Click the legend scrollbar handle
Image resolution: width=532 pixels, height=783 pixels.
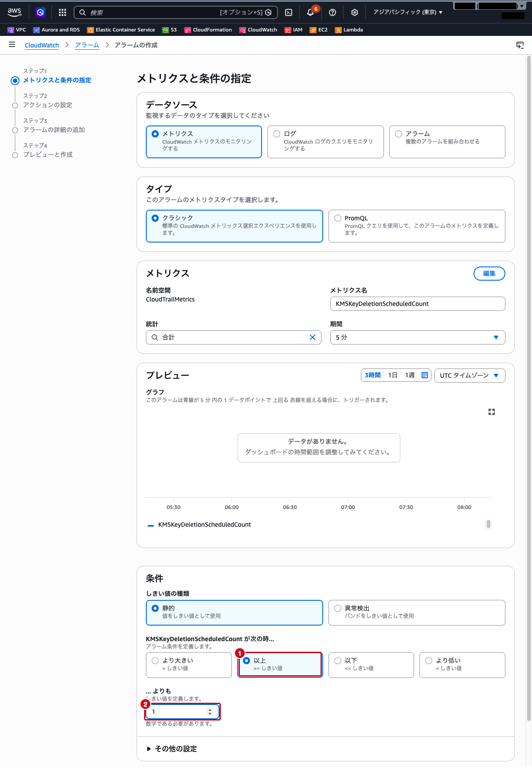click(488, 524)
